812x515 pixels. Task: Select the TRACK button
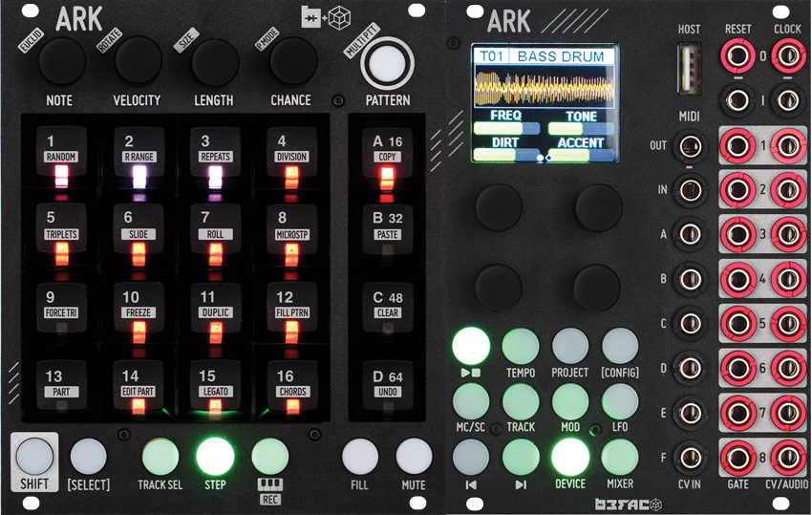(x=521, y=401)
